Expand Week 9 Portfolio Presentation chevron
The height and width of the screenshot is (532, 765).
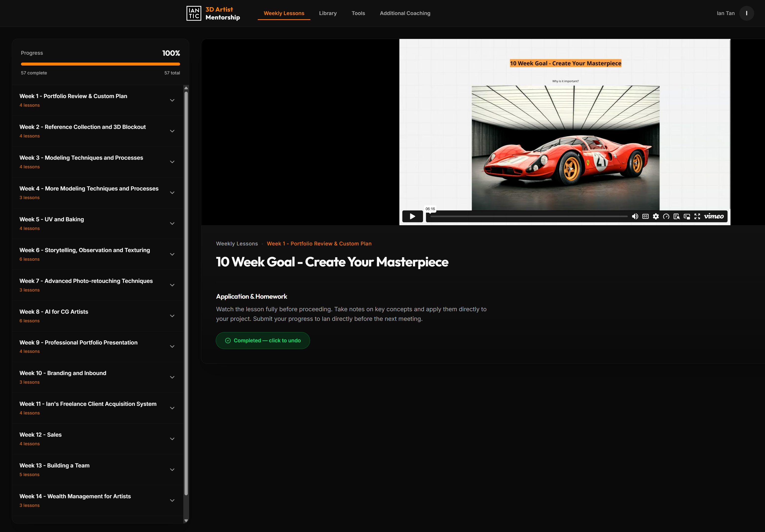click(172, 347)
